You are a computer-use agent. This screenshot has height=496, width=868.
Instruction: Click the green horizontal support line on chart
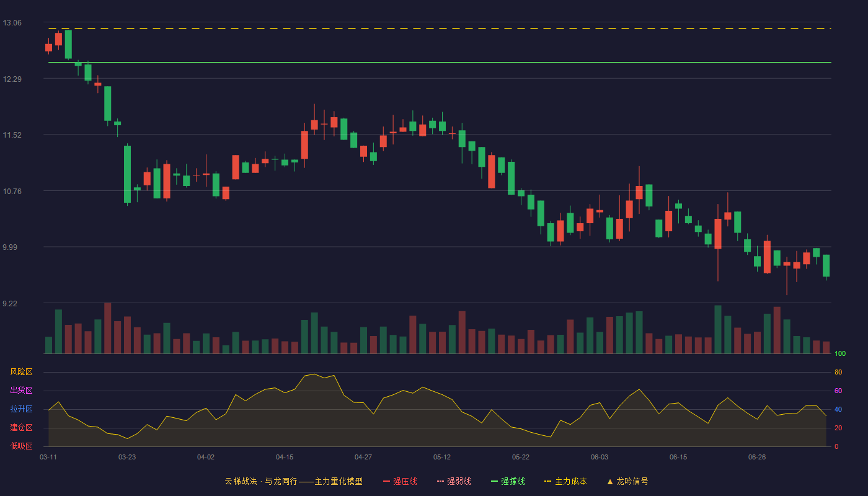click(x=440, y=63)
